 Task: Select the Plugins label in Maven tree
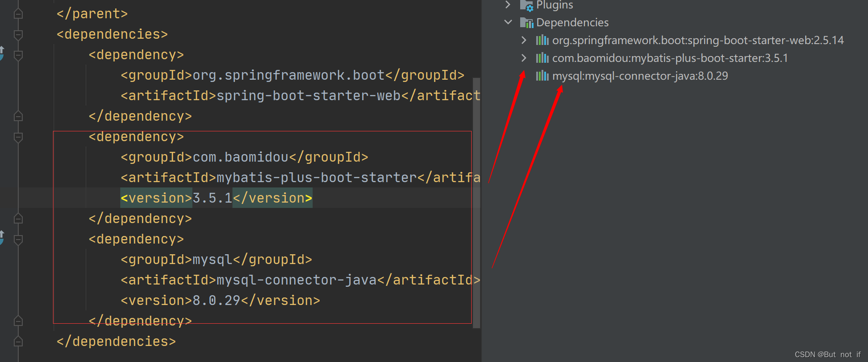pyautogui.click(x=554, y=5)
